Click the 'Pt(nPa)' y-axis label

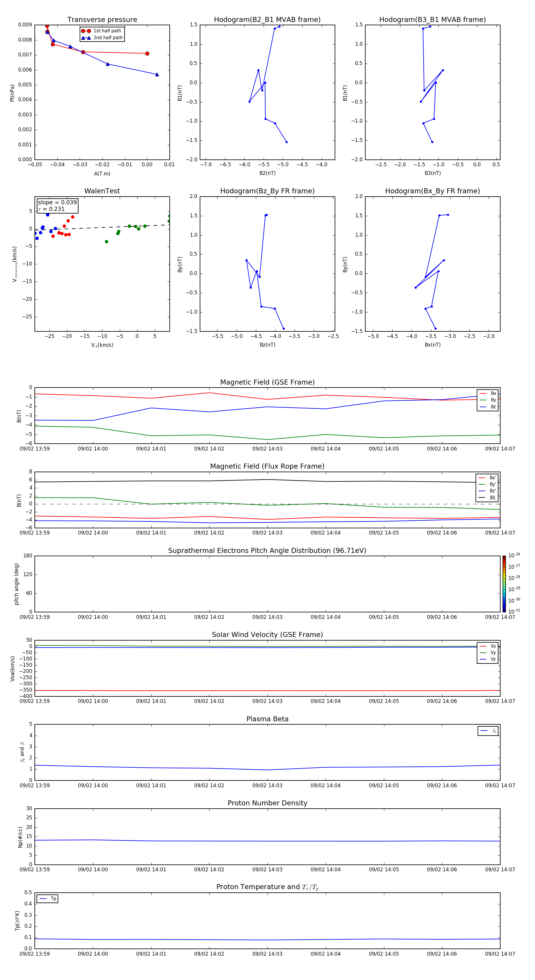coord(12,92)
